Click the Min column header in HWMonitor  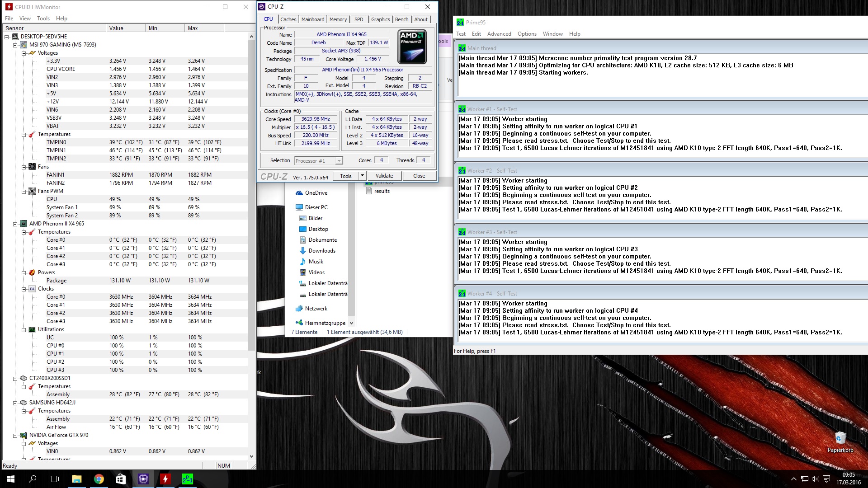pos(165,28)
